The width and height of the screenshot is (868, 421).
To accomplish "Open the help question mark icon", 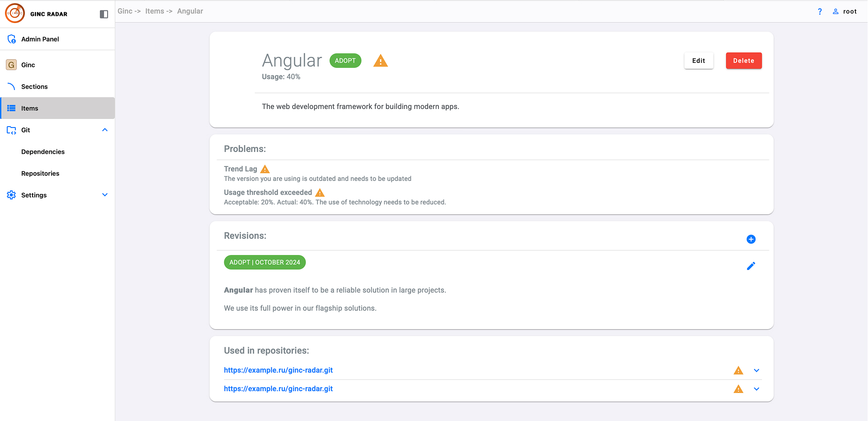I will coord(820,11).
